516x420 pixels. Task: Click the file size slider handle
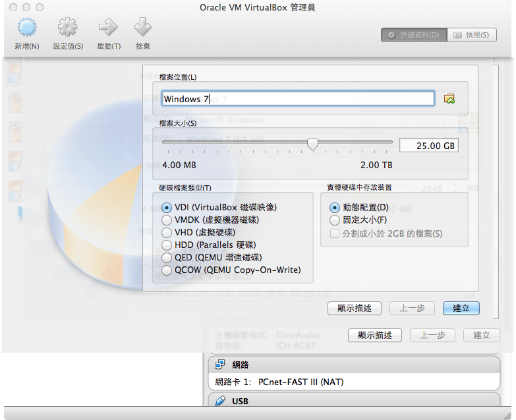click(312, 144)
